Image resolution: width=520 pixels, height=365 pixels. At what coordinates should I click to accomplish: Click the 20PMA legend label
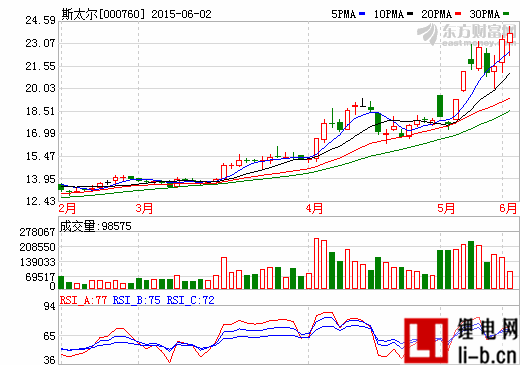pyautogui.click(x=437, y=14)
